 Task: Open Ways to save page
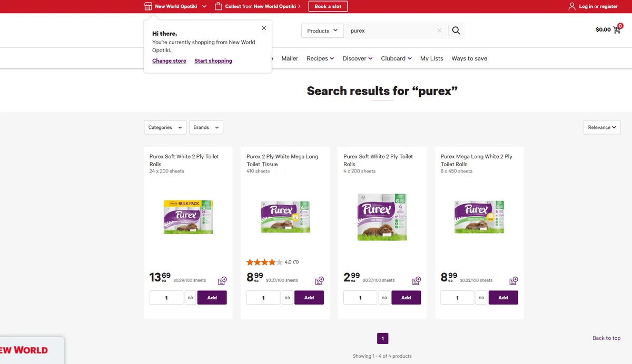click(x=469, y=58)
